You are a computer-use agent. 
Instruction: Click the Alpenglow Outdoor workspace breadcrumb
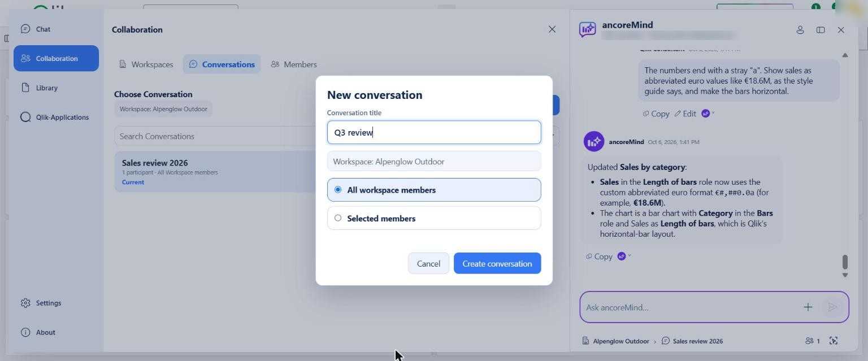coord(616,341)
